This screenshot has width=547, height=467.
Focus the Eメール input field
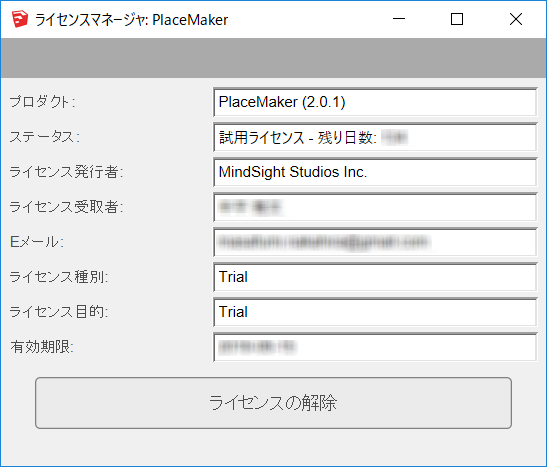(x=375, y=242)
